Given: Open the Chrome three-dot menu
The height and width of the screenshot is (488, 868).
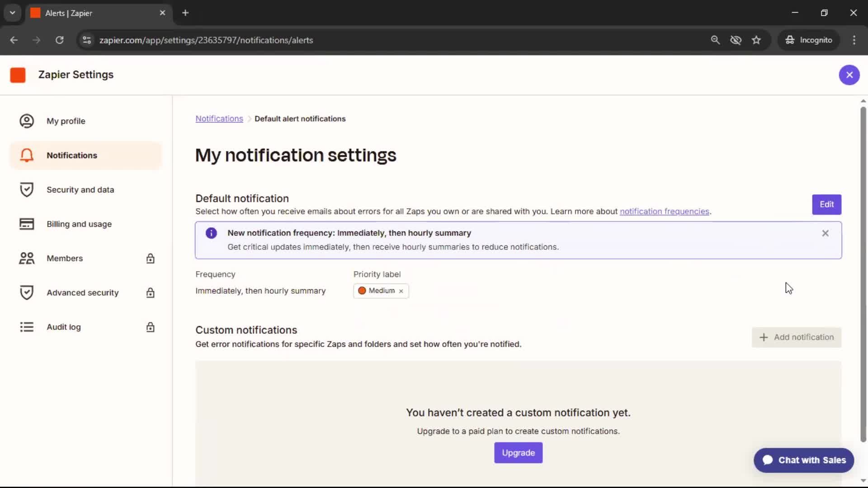Looking at the screenshot, I should (854, 40).
